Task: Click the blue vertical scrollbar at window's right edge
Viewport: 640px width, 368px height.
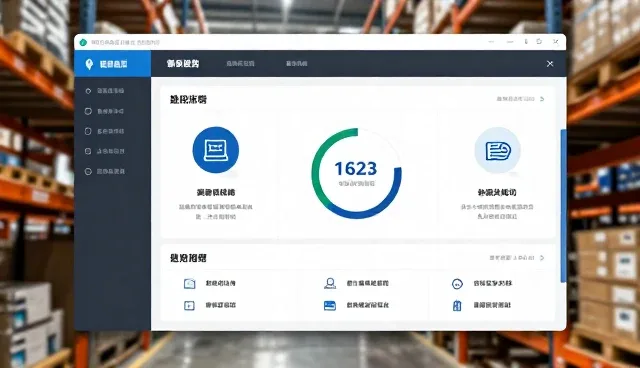Action: 563,206
